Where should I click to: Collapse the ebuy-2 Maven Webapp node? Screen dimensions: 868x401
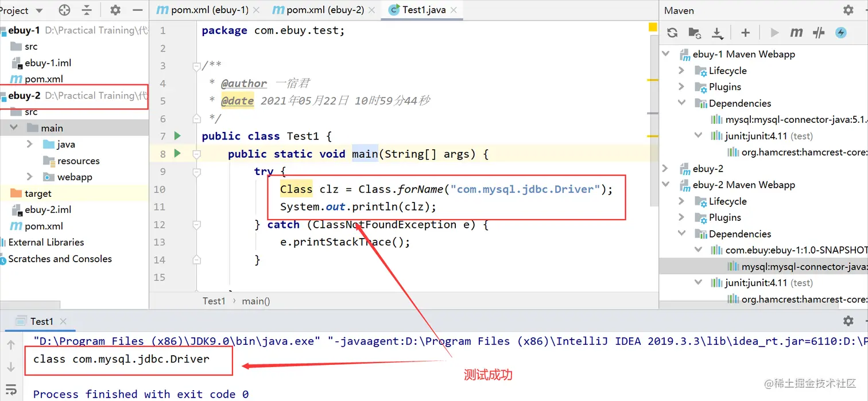click(666, 185)
